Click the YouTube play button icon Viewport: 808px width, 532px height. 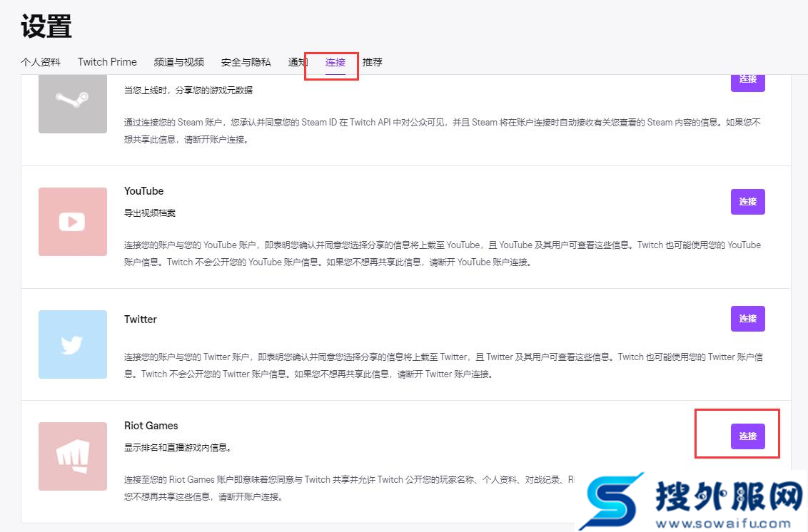click(72, 221)
